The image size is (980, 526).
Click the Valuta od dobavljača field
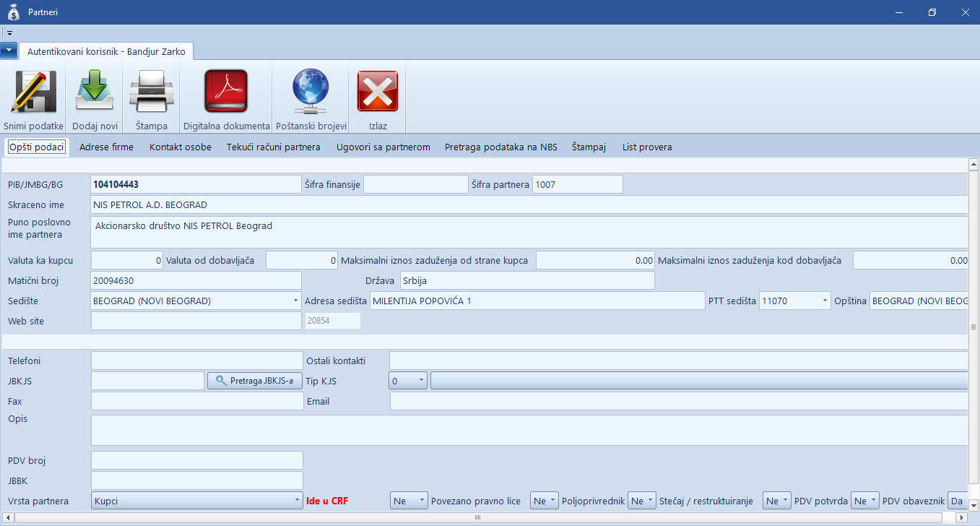pos(302,259)
